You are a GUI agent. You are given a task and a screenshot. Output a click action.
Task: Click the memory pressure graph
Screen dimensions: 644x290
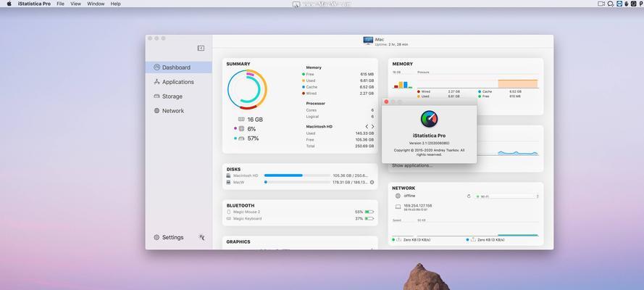[477, 81]
